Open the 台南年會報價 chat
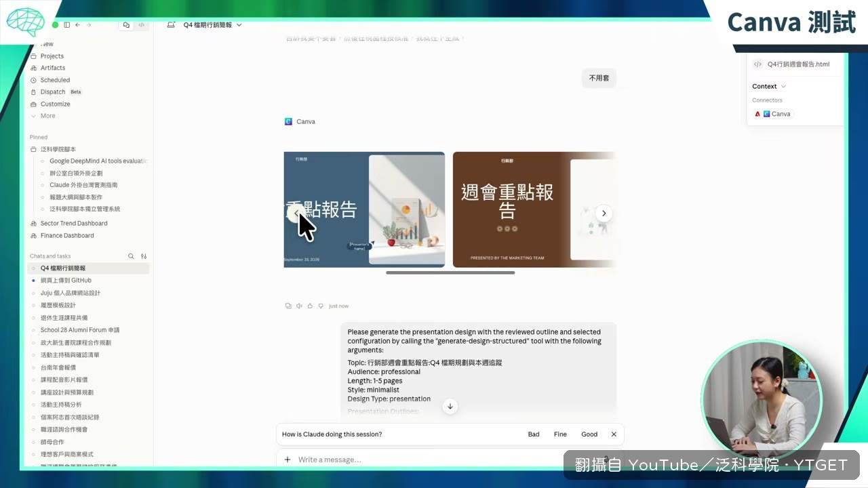 pyautogui.click(x=58, y=367)
